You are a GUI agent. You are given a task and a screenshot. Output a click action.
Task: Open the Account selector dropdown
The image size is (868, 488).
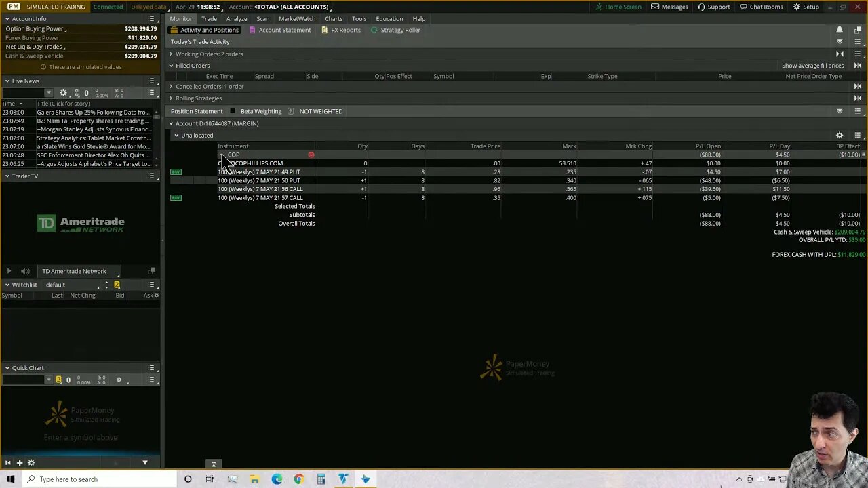(292, 7)
